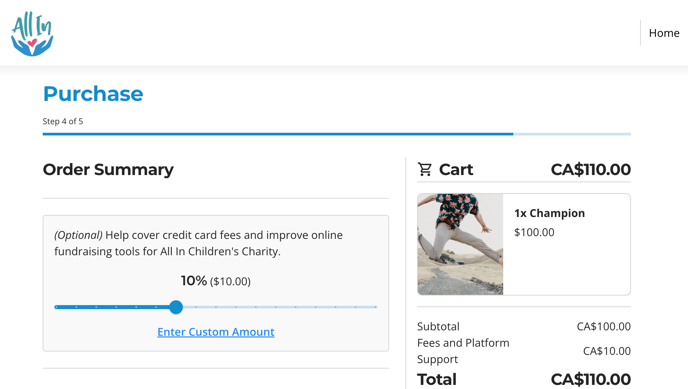Image resolution: width=688 pixels, height=389 pixels.
Task: Open the Home menu item
Action: [x=664, y=33]
